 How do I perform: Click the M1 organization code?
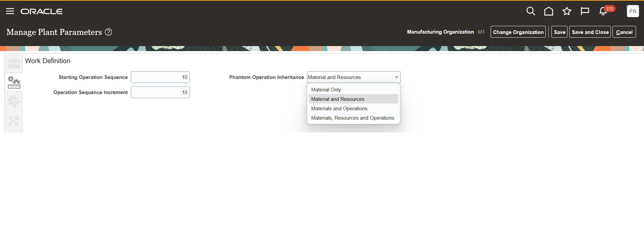tap(481, 32)
